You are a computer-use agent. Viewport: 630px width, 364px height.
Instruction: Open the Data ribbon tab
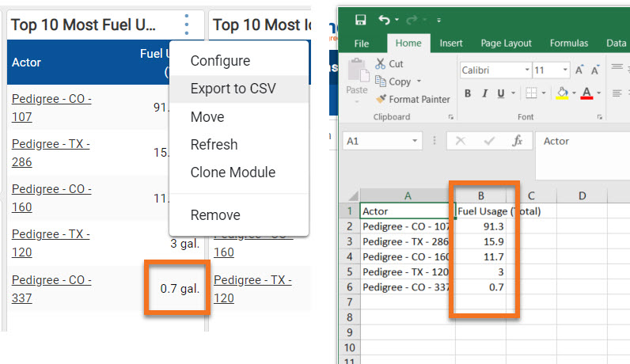coord(617,43)
